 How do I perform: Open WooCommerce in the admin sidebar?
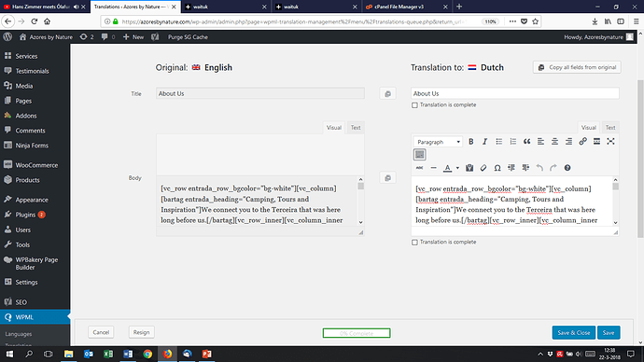36,165
